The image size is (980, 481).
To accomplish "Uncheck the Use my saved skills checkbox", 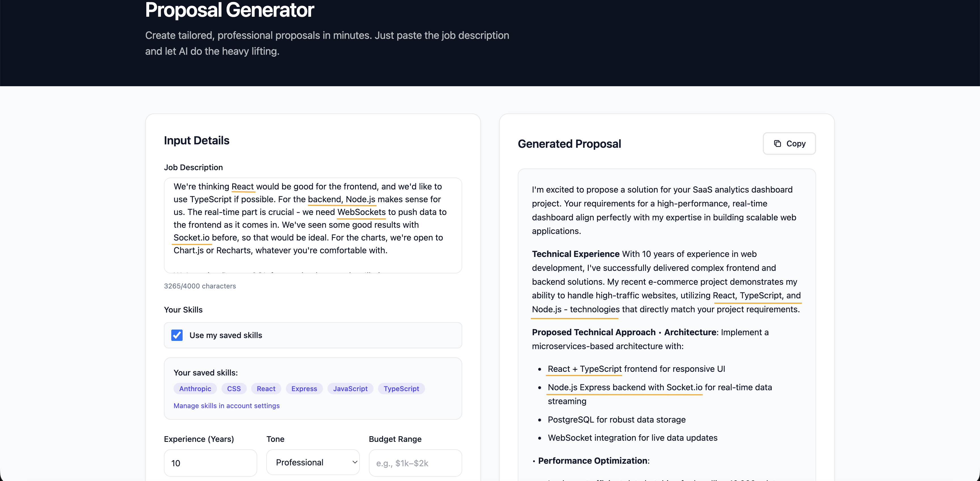I will 177,335.
